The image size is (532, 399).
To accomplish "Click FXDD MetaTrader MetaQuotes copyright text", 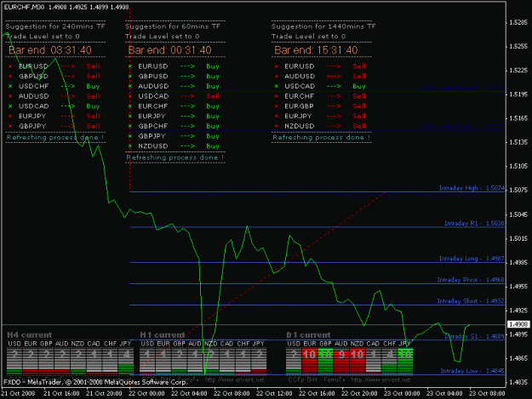I will click(x=95, y=382).
